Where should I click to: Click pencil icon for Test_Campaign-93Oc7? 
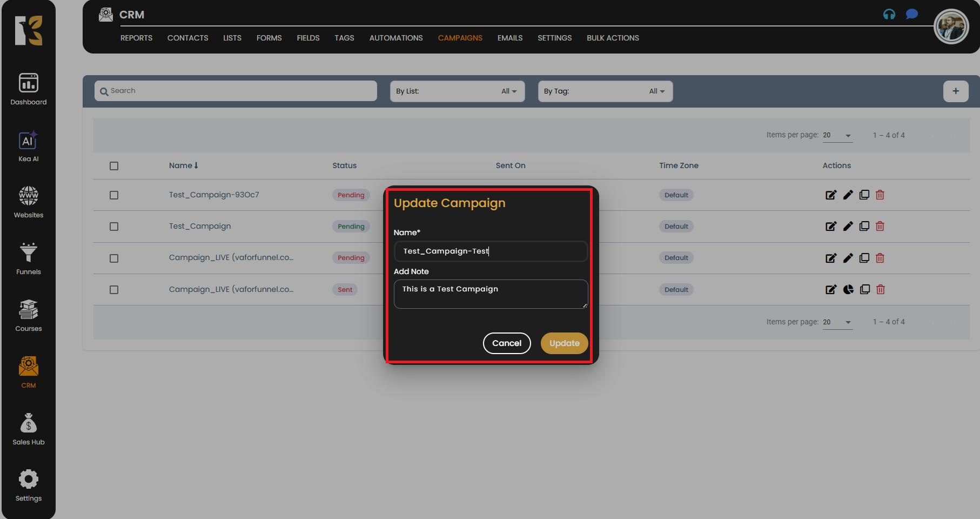[x=848, y=195]
